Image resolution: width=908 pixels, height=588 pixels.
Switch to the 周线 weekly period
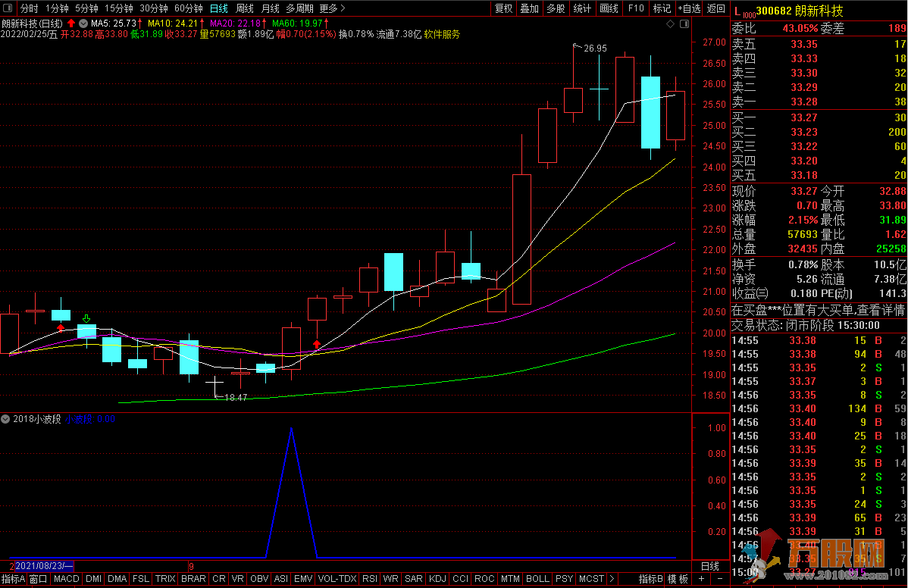point(245,8)
